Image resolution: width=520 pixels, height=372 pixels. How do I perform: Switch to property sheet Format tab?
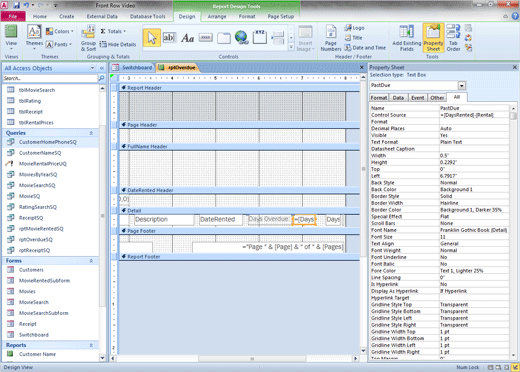coord(379,98)
